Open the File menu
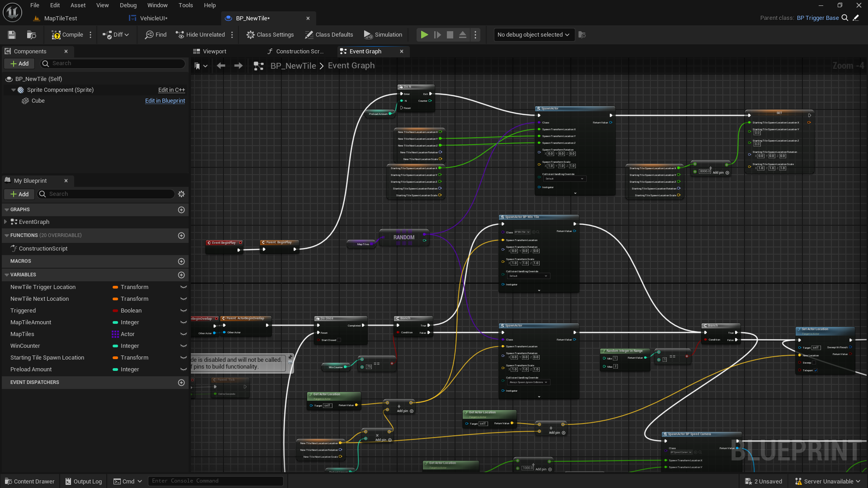This screenshot has height=488, width=868. pyautogui.click(x=35, y=5)
